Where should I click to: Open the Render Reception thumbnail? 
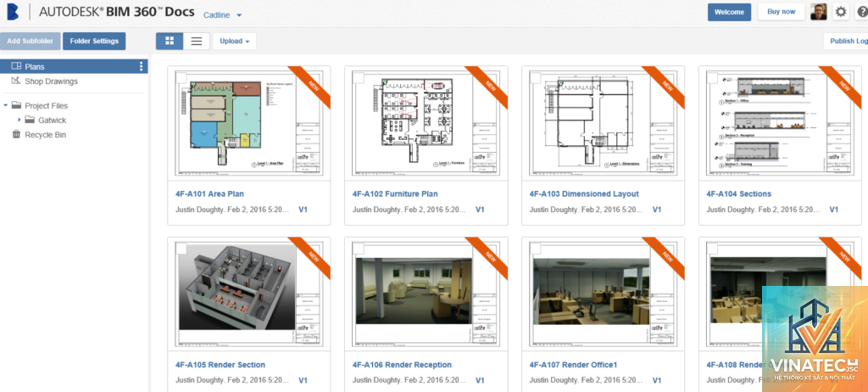click(x=426, y=294)
